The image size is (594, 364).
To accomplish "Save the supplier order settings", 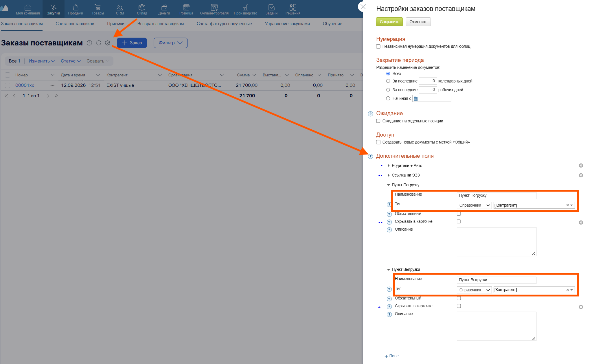I will pos(389,22).
